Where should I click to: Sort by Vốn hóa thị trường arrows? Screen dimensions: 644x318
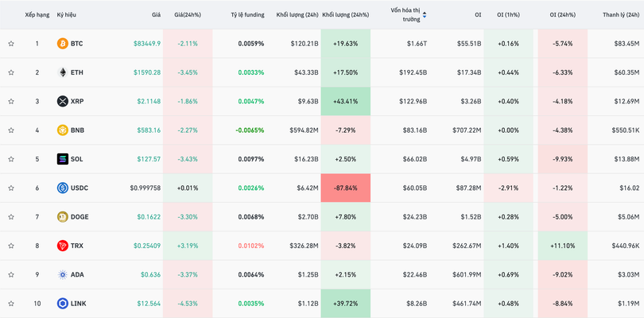coord(425,15)
